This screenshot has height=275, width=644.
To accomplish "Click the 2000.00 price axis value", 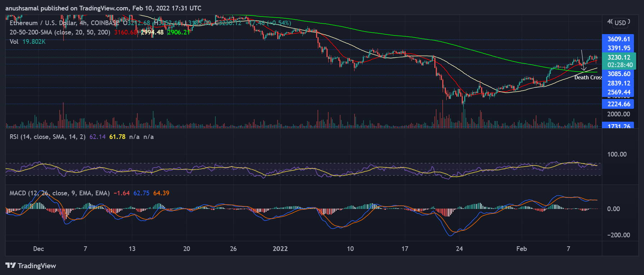I will click(x=618, y=114).
